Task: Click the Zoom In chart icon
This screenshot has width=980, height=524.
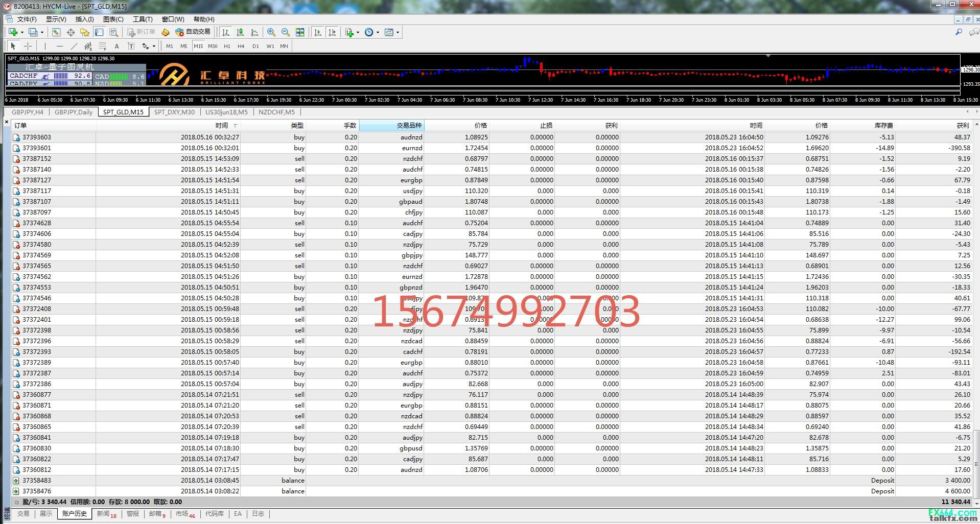Action: tap(271, 32)
